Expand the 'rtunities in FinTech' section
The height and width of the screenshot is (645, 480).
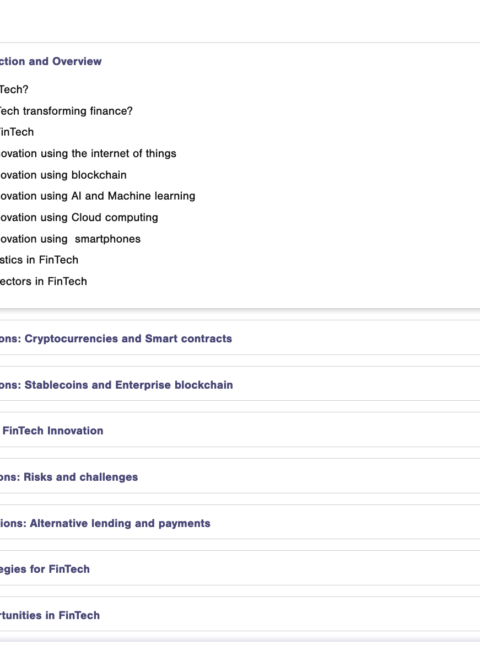click(50, 615)
